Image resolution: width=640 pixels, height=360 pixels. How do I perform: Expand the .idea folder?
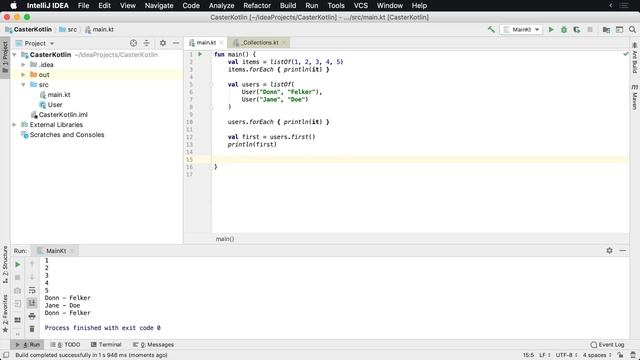tap(23, 64)
